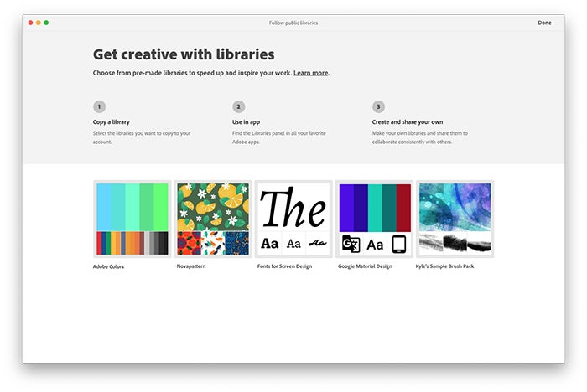
Task: Click the Aa icon in Google Material Design card
Action: coord(375,245)
